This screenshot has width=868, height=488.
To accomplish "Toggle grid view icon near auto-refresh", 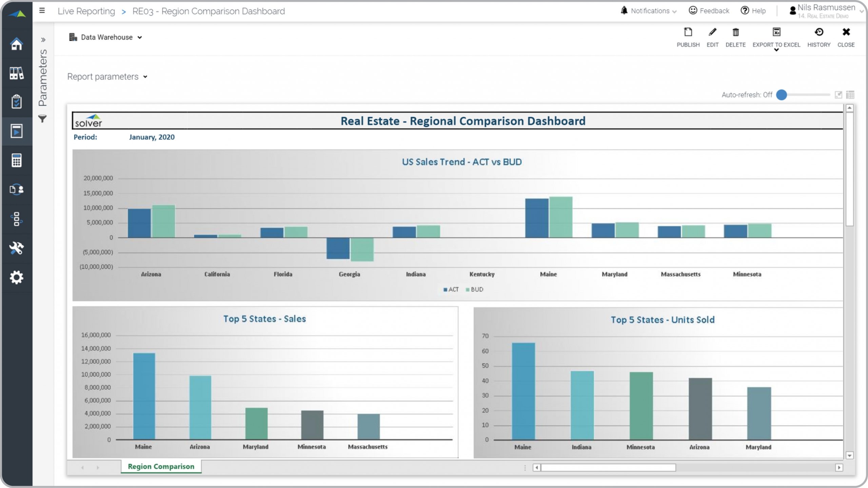I will pos(850,95).
